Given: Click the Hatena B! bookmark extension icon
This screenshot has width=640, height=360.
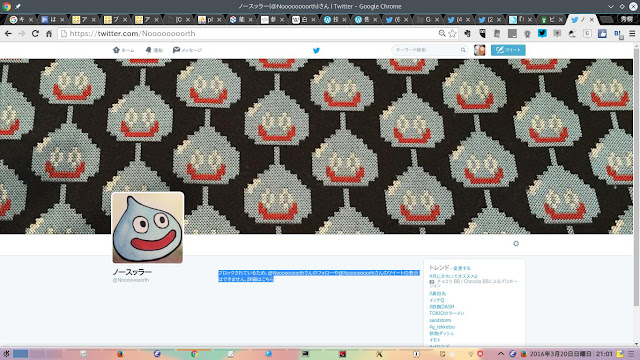Looking at the screenshot, I should coord(618,34).
